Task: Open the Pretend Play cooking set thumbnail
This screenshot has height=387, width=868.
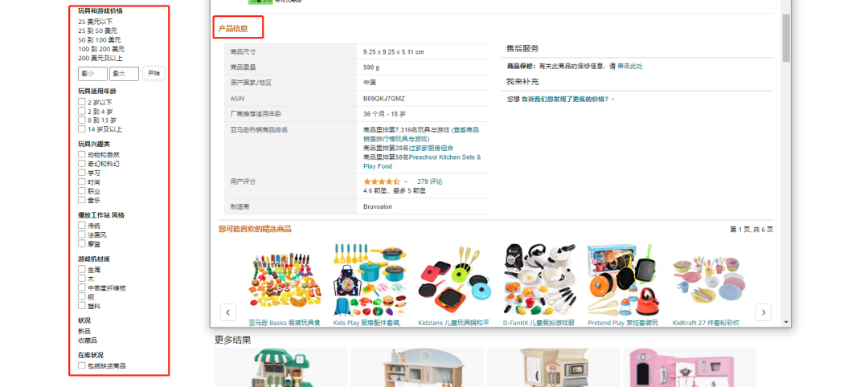Action: 624,279
